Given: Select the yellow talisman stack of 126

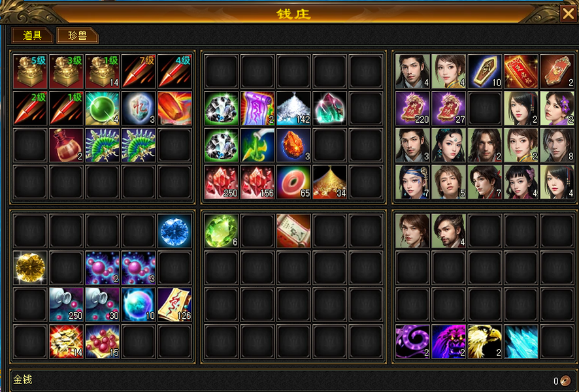Looking at the screenshot, I should 174,305.
